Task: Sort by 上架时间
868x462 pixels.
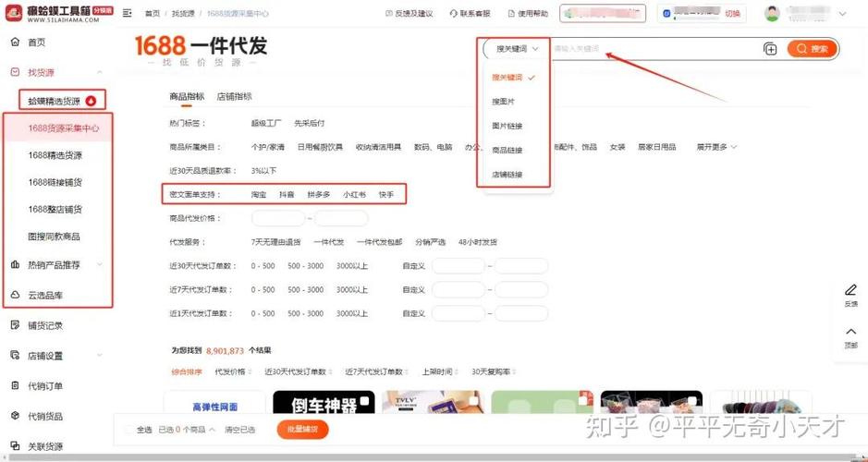Action: click(x=439, y=371)
